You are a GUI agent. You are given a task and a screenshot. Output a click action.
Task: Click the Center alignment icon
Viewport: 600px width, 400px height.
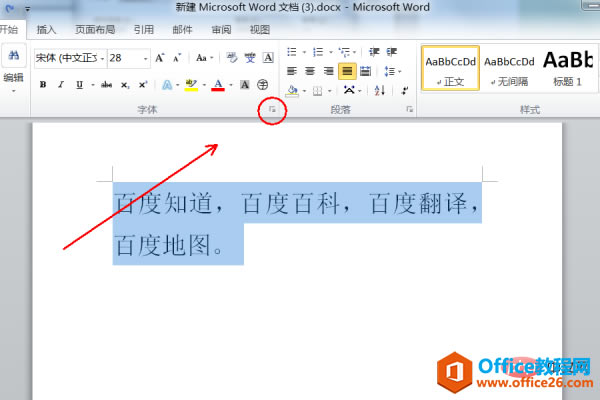point(310,71)
